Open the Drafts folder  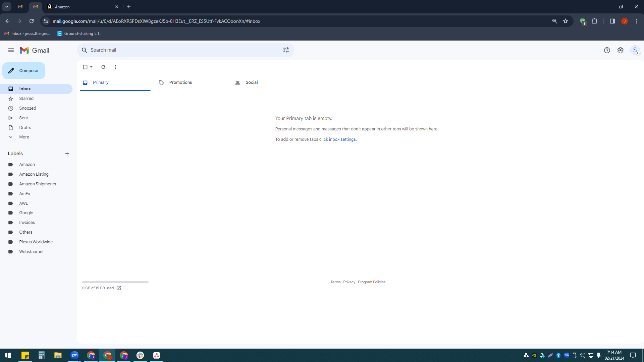tap(36, 128)
